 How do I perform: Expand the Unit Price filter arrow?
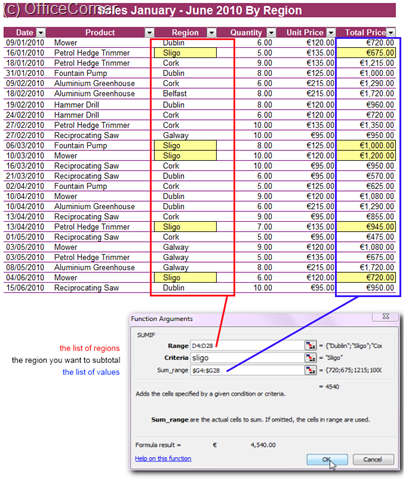(331, 32)
